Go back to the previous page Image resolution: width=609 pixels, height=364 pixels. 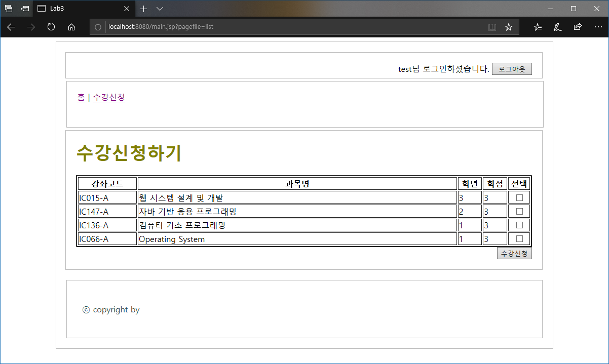pos(11,27)
